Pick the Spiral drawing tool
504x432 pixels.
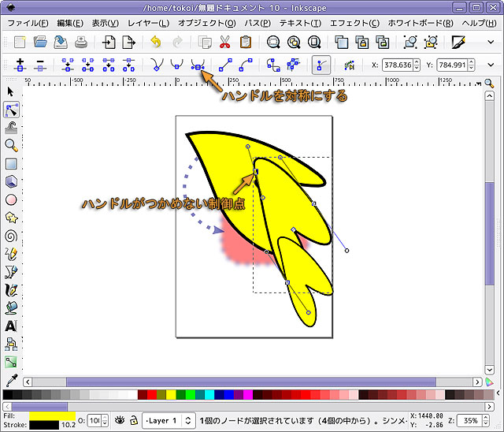[11, 235]
